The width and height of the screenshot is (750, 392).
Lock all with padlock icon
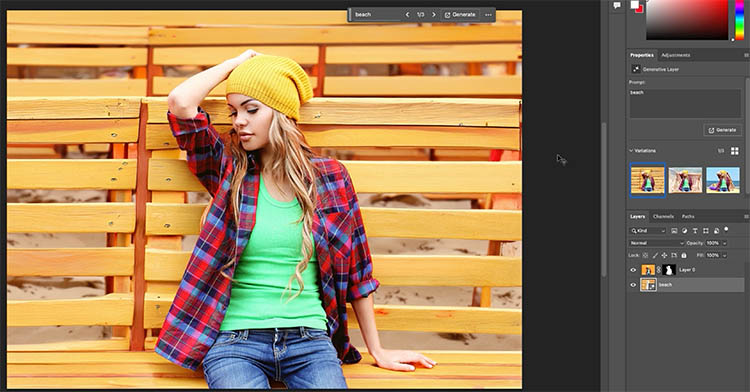tap(684, 255)
